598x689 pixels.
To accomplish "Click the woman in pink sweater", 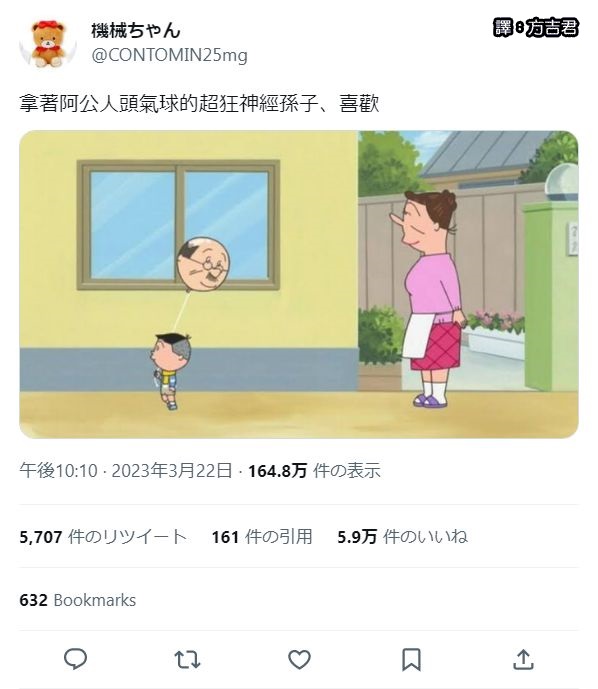I will pyautogui.click(x=431, y=298).
